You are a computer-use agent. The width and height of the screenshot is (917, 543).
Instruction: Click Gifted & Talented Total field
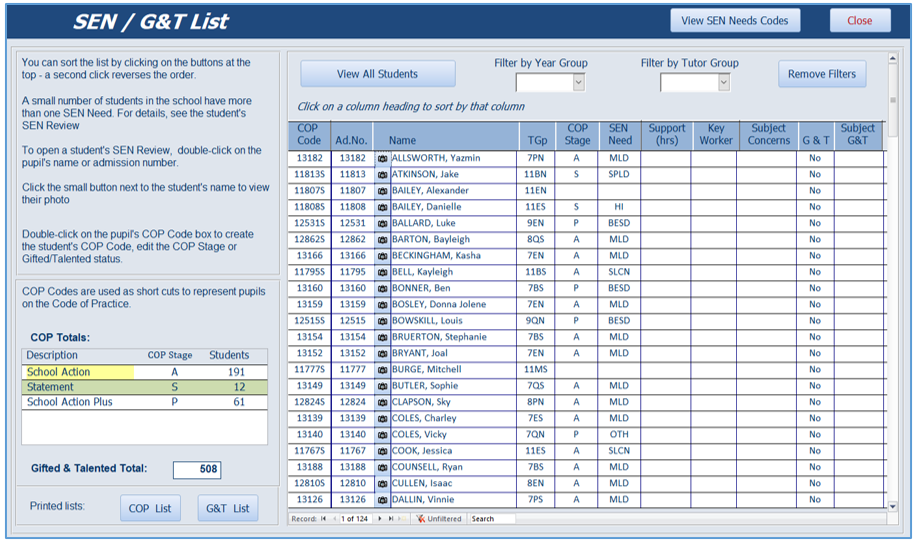coord(197,469)
